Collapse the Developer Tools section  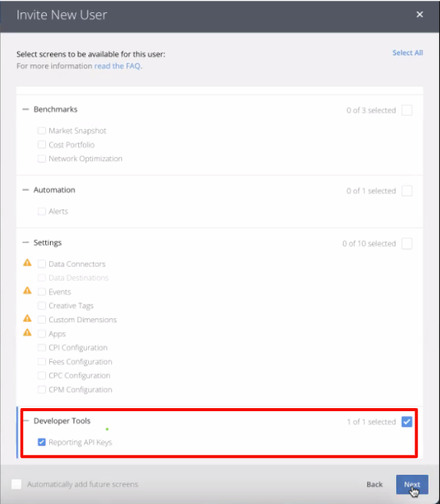click(x=26, y=420)
